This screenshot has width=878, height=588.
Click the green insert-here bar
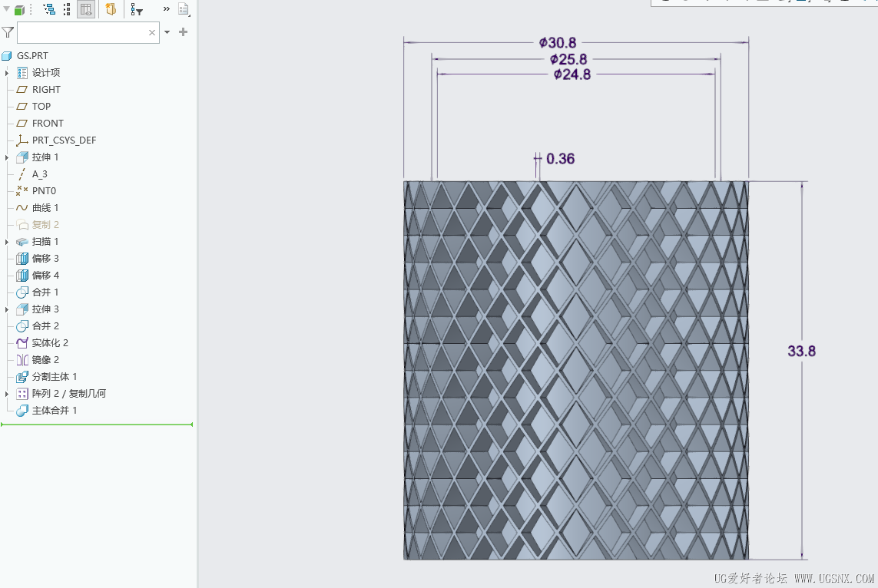point(97,424)
